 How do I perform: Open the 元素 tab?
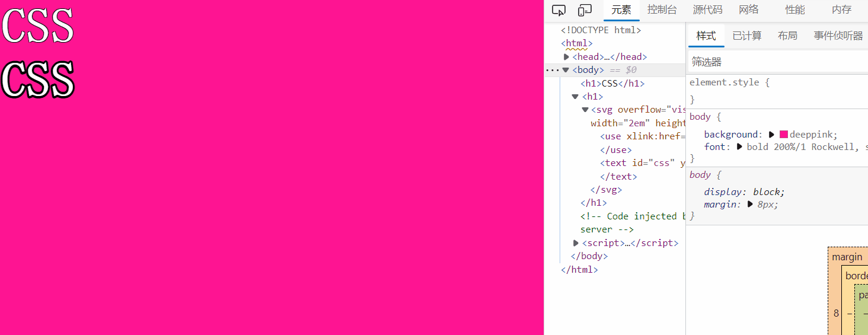(x=621, y=10)
